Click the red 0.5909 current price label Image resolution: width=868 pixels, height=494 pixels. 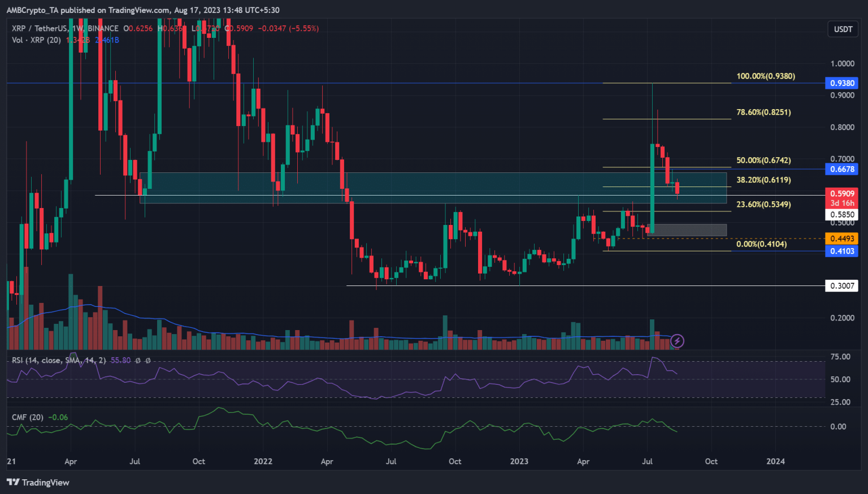pyautogui.click(x=843, y=193)
